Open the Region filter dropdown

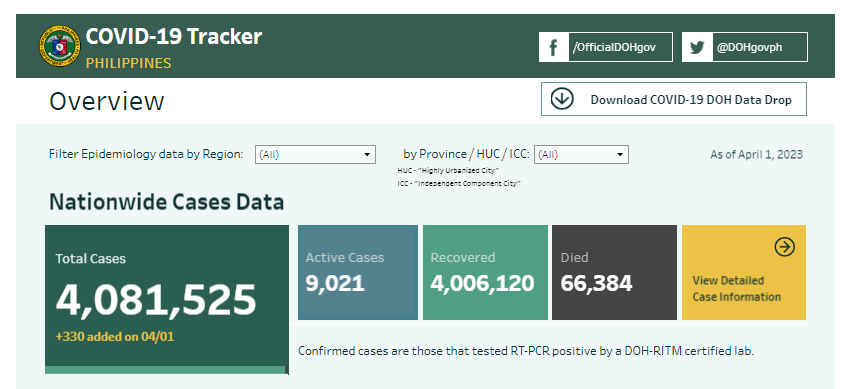click(x=315, y=155)
